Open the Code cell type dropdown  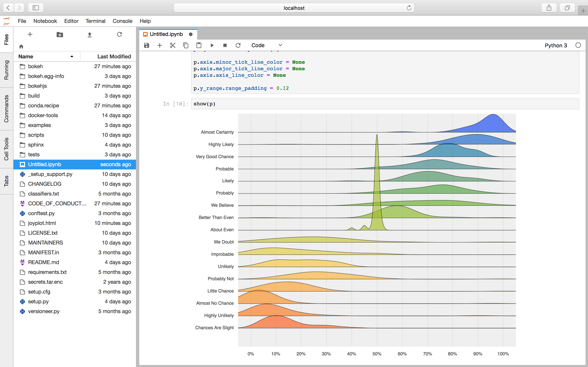coord(267,45)
